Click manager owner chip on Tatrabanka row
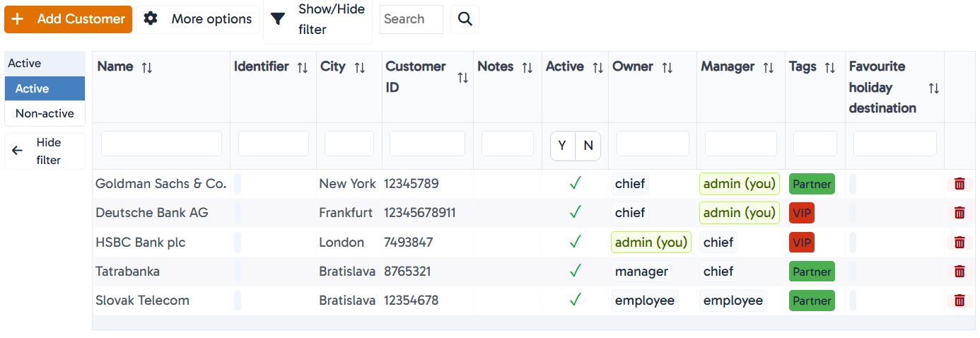This screenshot has width=980, height=338. click(641, 272)
